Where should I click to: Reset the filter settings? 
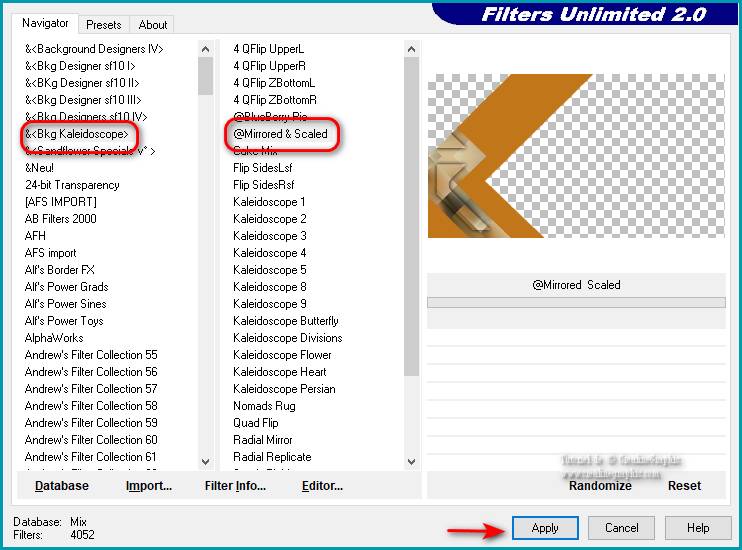pos(684,486)
